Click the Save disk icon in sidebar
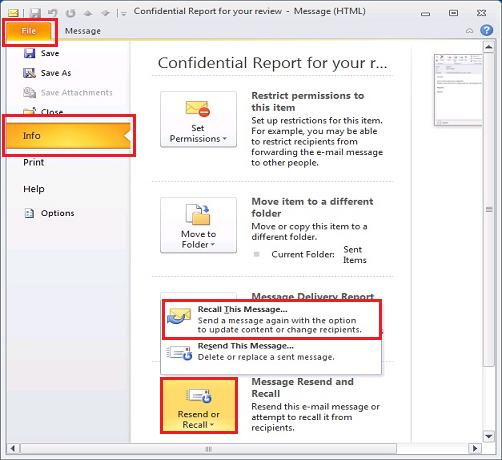 pos(30,53)
